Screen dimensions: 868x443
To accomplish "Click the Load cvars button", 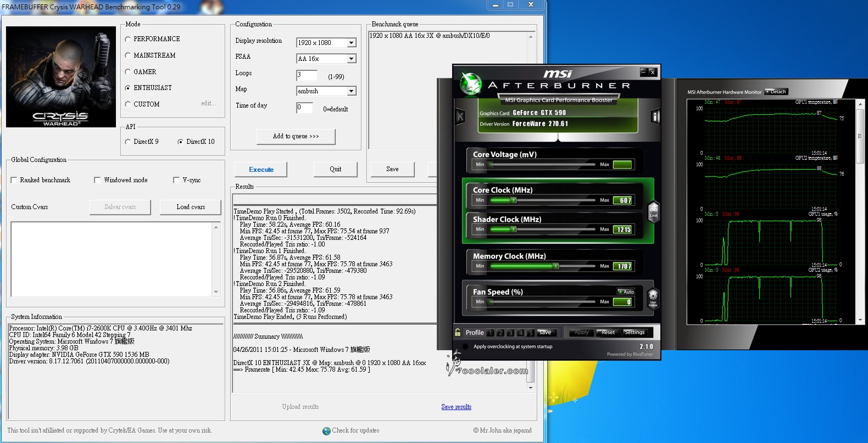I will [191, 207].
